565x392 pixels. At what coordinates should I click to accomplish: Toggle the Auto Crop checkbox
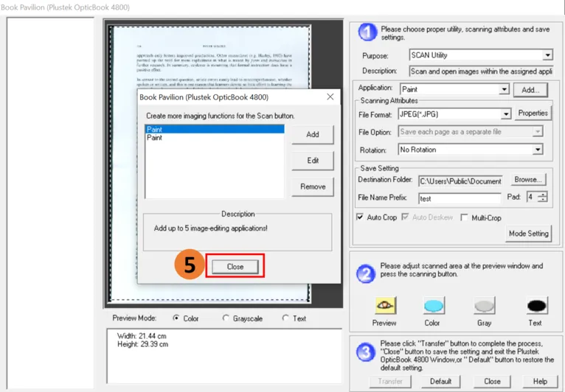click(x=360, y=217)
